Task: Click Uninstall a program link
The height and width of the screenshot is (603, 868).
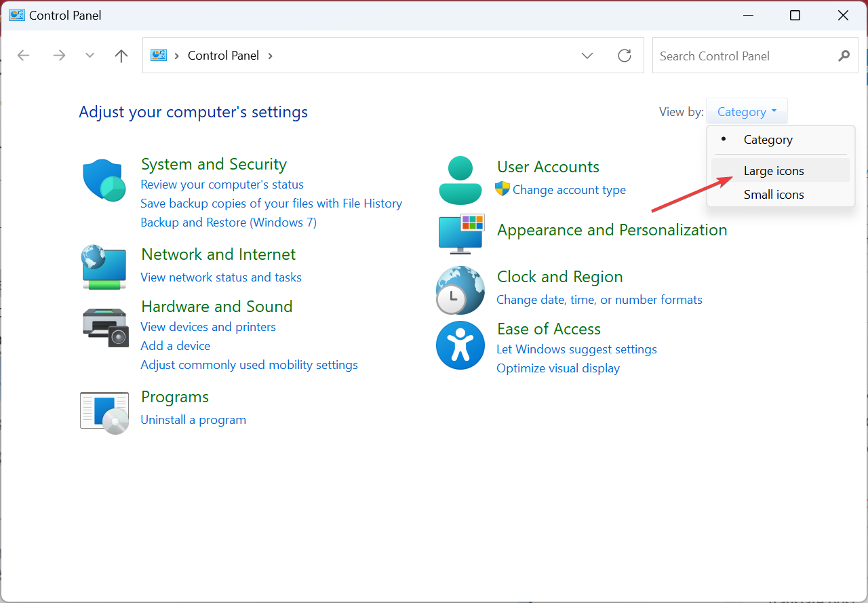Action: pos(193,420)
